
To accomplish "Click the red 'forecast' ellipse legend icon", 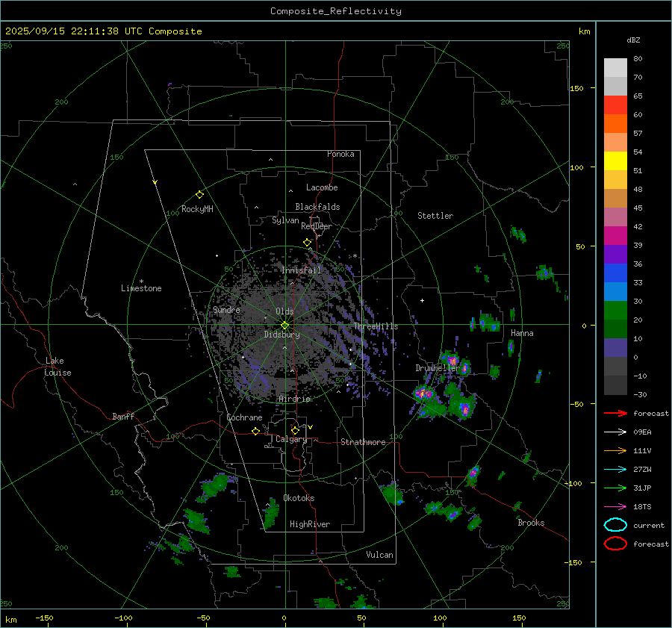I will pyautogui.click(x=615, y=544).
